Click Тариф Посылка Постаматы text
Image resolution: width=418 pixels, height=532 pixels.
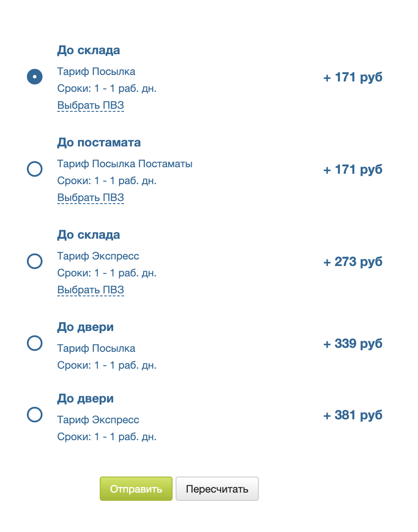coord(125,164)
